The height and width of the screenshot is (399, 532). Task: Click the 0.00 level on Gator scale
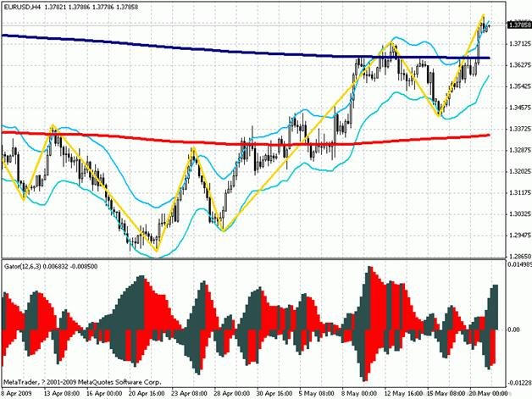pyautogui.click(x=514, y=330)
